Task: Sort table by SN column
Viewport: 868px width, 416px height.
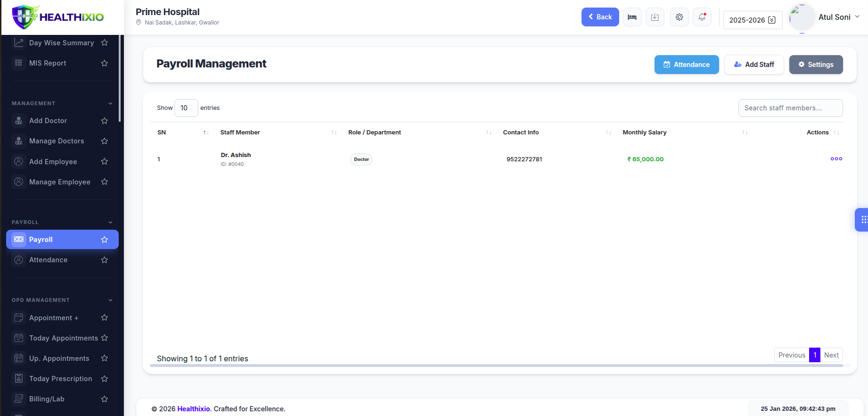Action: tap(205, 133)
